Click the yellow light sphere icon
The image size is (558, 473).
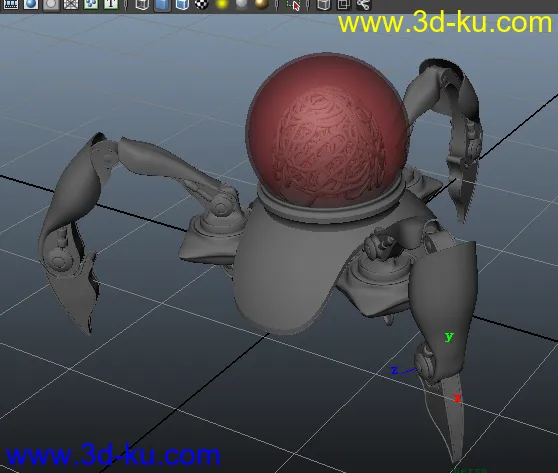[x=222, y=4]
